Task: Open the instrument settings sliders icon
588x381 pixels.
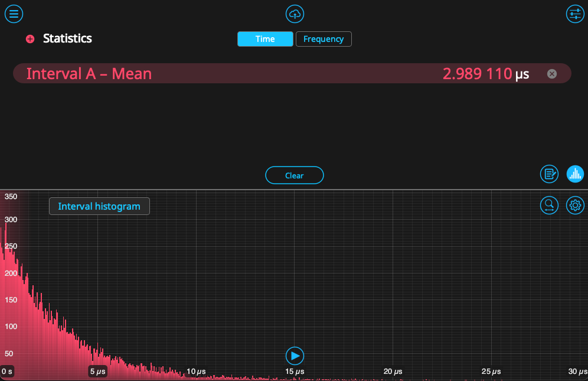Action: [574, 14]
